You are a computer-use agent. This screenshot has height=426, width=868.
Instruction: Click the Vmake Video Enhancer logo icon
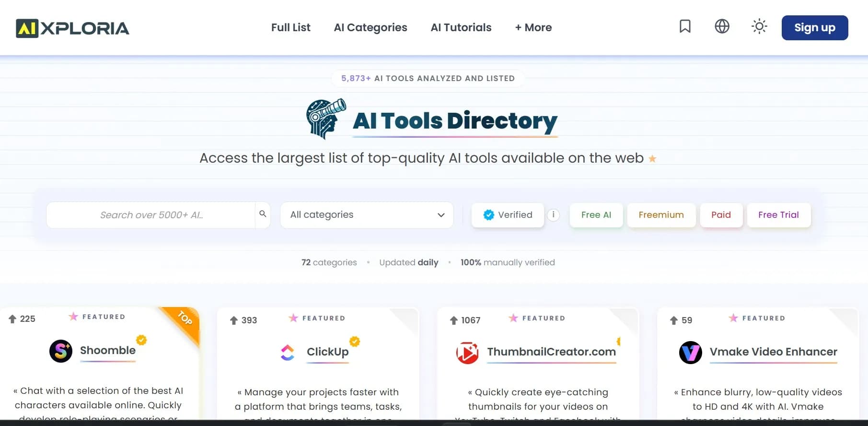coord(691,353)
